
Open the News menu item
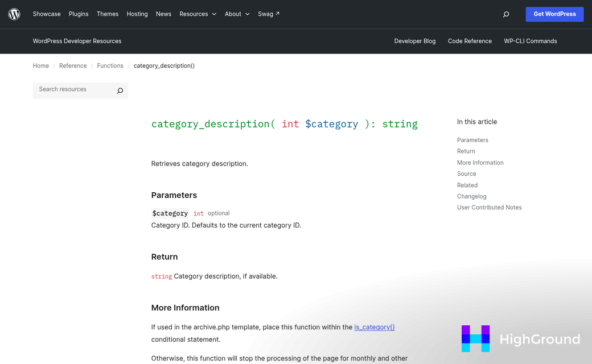(x=163, y=14)
